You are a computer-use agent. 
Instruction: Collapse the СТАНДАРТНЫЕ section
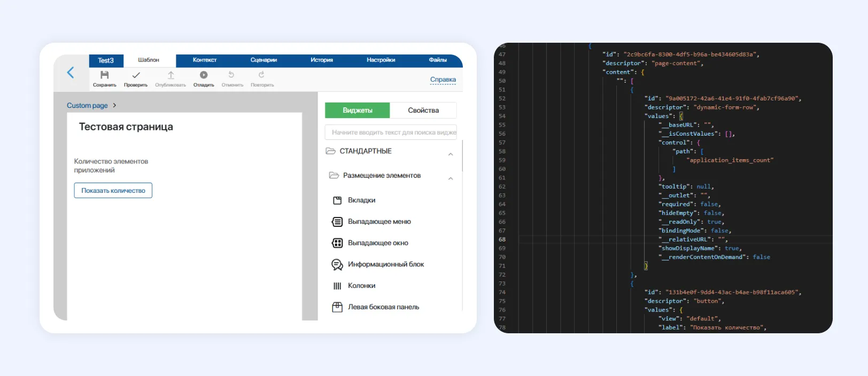click(451, 154)
